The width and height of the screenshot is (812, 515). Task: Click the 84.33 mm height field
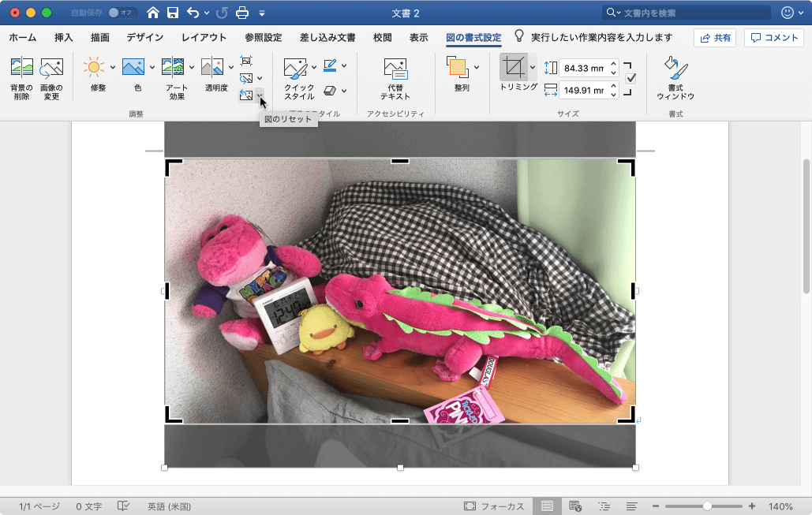pyautogui.click(x=584, y=68)
